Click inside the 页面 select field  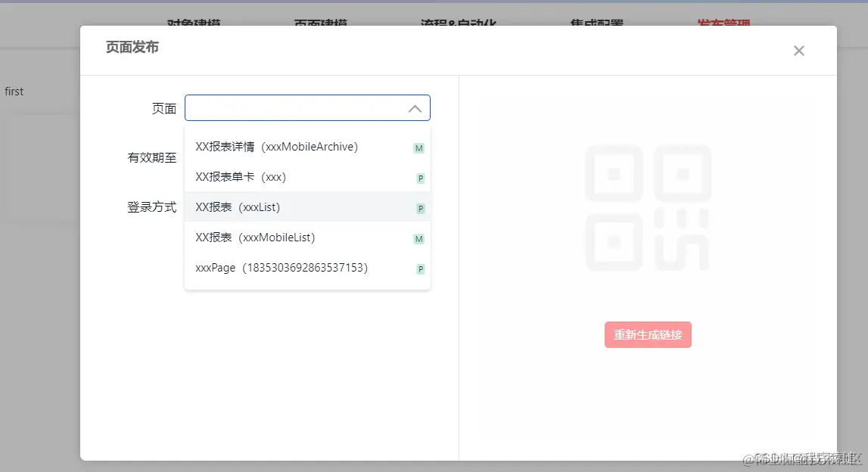(307, 108)
